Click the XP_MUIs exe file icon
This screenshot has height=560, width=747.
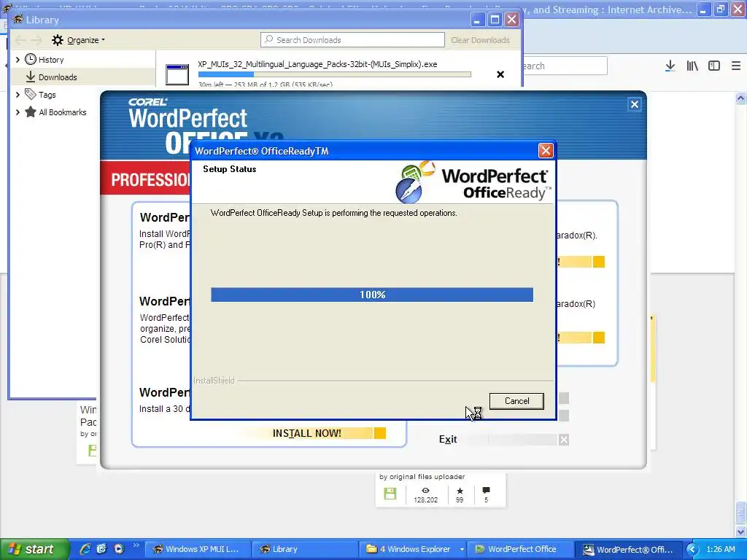tap(177, 75)
